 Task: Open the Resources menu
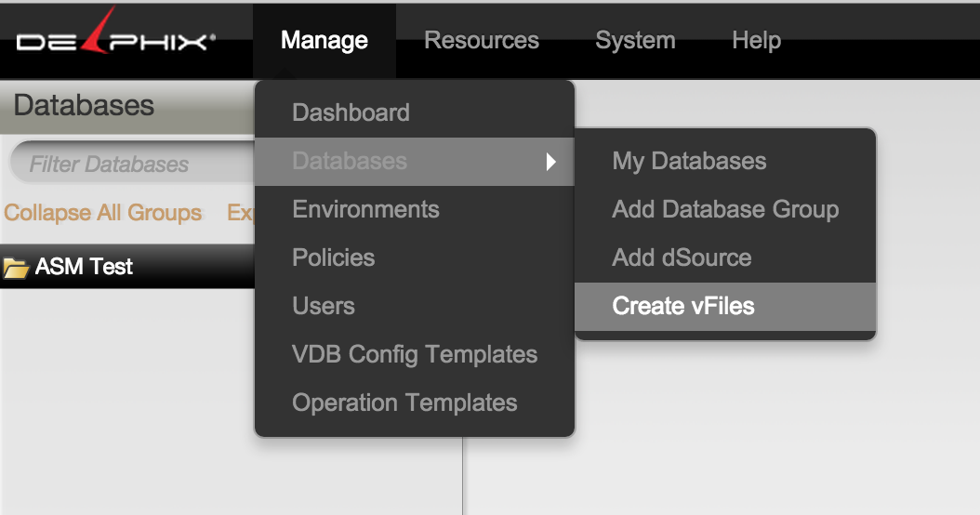[481, 40]
